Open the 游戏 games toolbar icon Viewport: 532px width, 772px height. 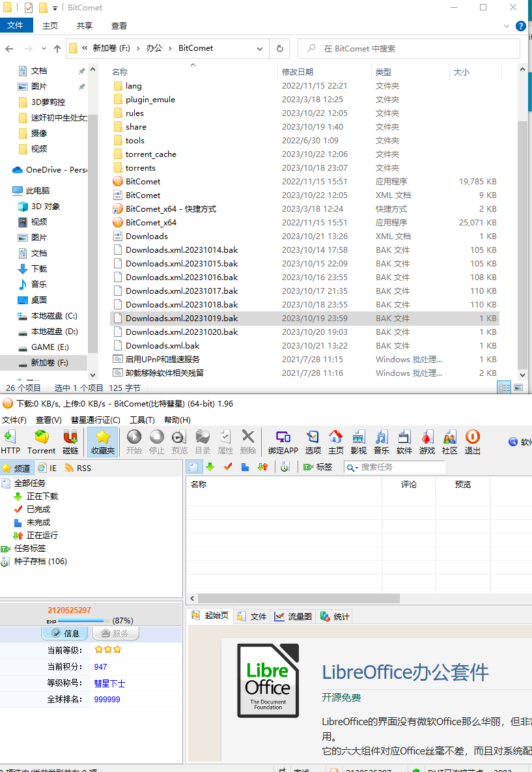pos(427,441)
